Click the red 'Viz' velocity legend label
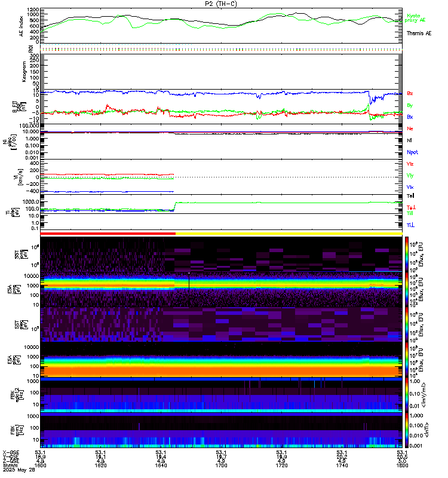This screenshot has height=478, width=448. [410, 164]
